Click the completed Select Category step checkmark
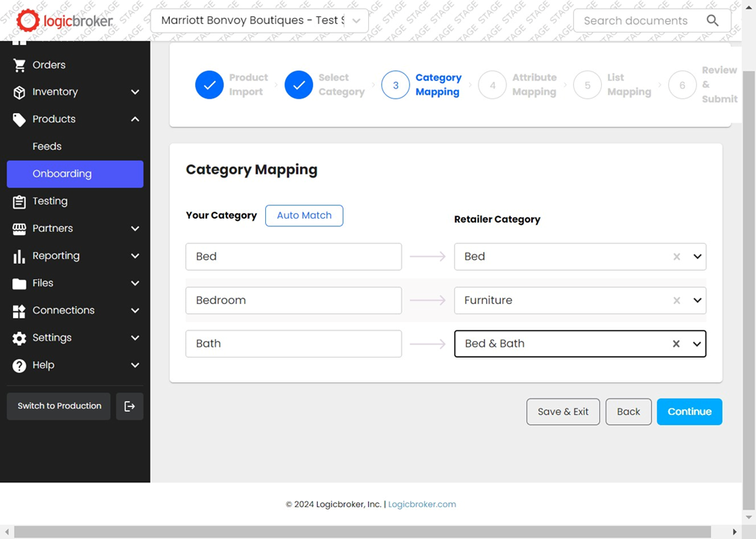The height and width of the screenshot is (539, 756). coord(299,85)
